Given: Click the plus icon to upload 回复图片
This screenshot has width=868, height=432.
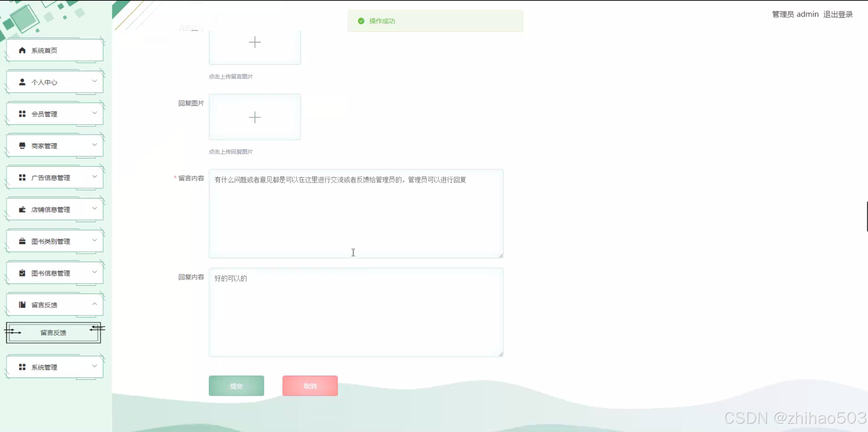Looking at the screenshot, I should [x=255, y=117].
